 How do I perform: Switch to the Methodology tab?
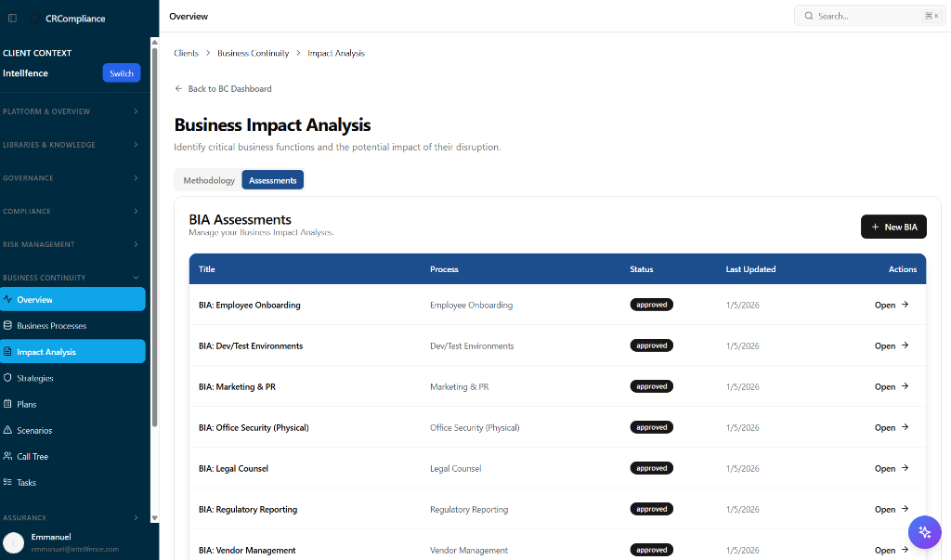pos(209,180)
